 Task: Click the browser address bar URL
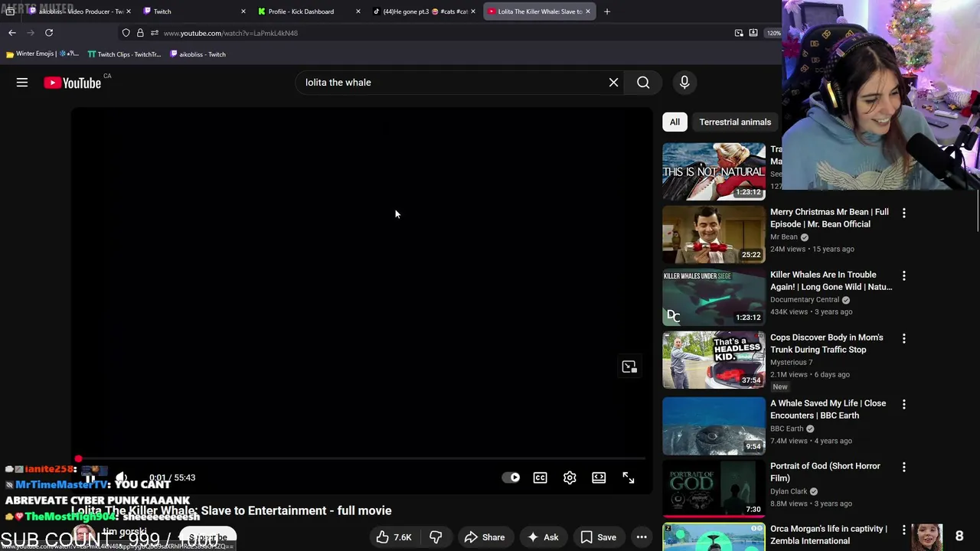point(230,33)
